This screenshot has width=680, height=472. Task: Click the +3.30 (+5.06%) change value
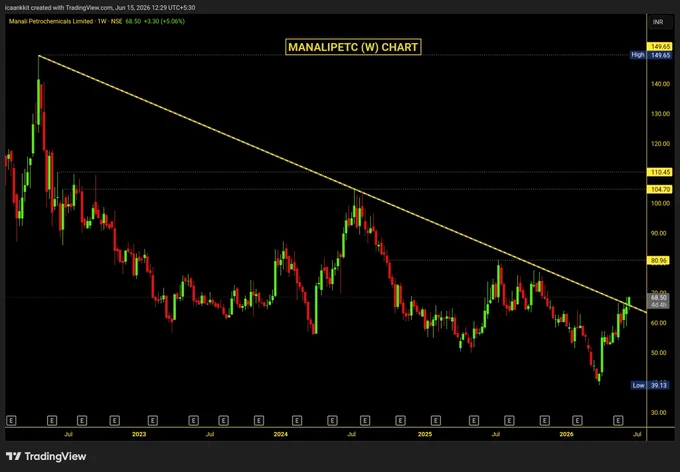[x=162, y=21]
